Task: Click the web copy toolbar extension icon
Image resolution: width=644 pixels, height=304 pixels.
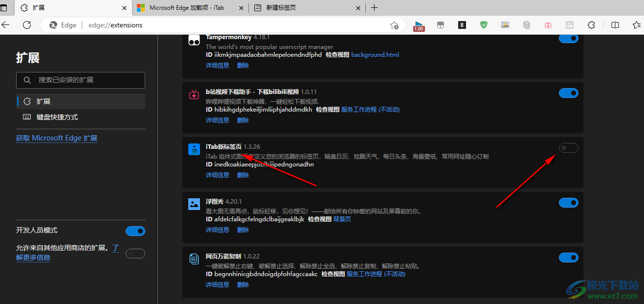Action: (x=527, y=25)
